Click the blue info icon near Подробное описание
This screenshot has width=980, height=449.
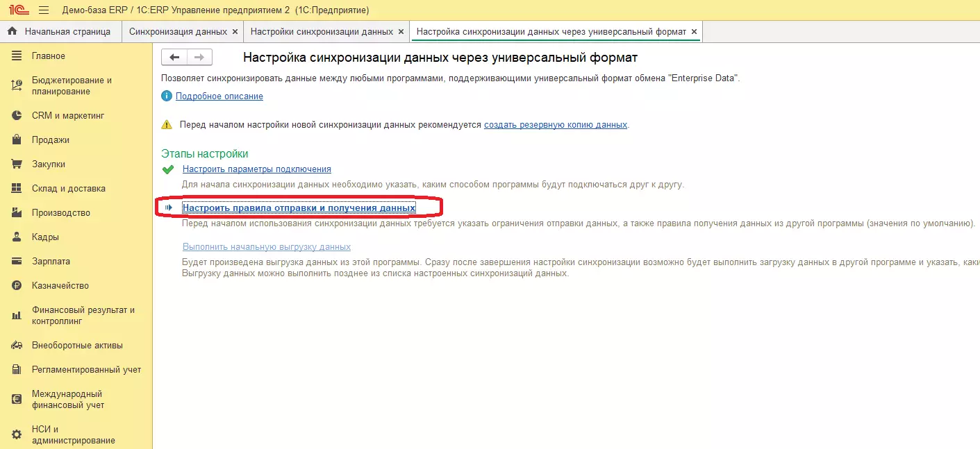coord(167,96)
